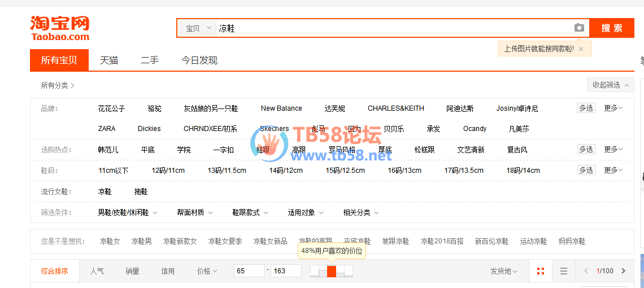Select the first price distribution bar
644x288 pixels.
[x=314, y=271]
